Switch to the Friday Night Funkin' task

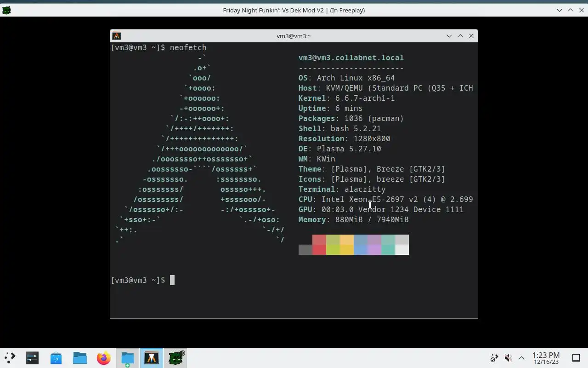[175, 357]
